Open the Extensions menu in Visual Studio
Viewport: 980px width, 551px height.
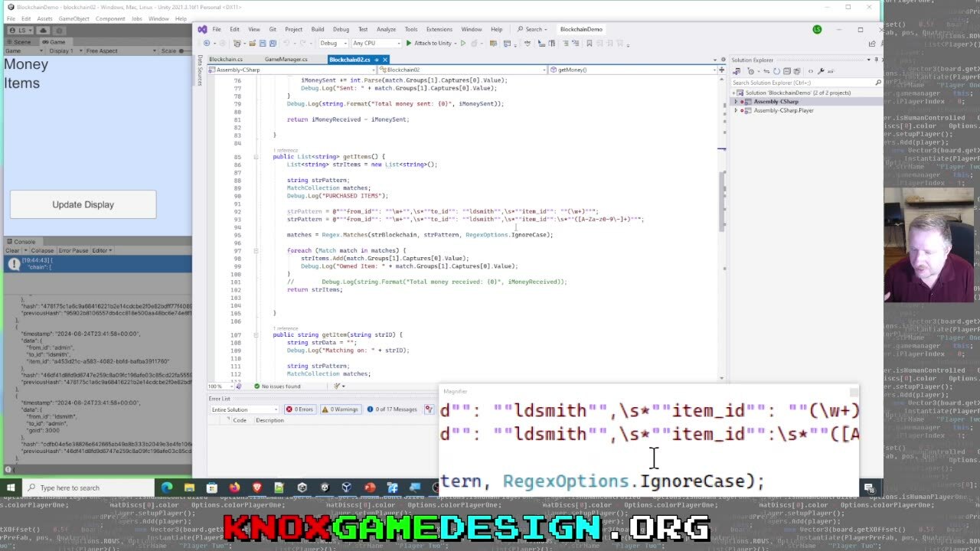[x=439, y=29]
